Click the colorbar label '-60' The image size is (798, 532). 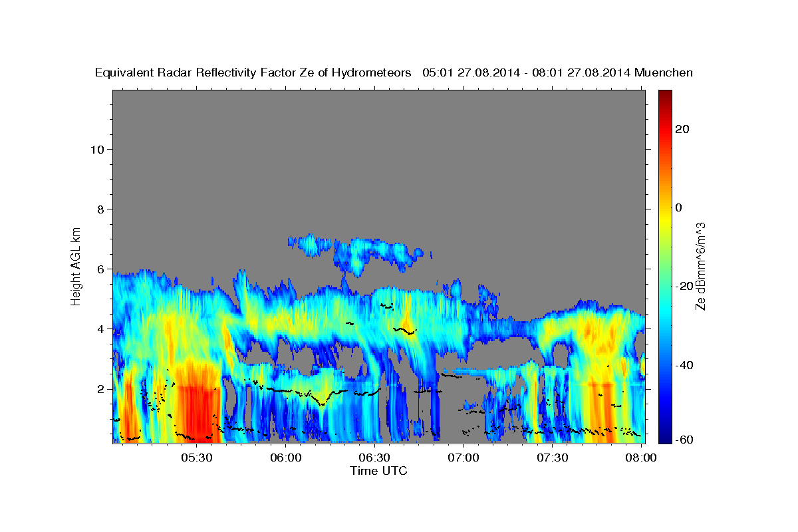point(684,439)
